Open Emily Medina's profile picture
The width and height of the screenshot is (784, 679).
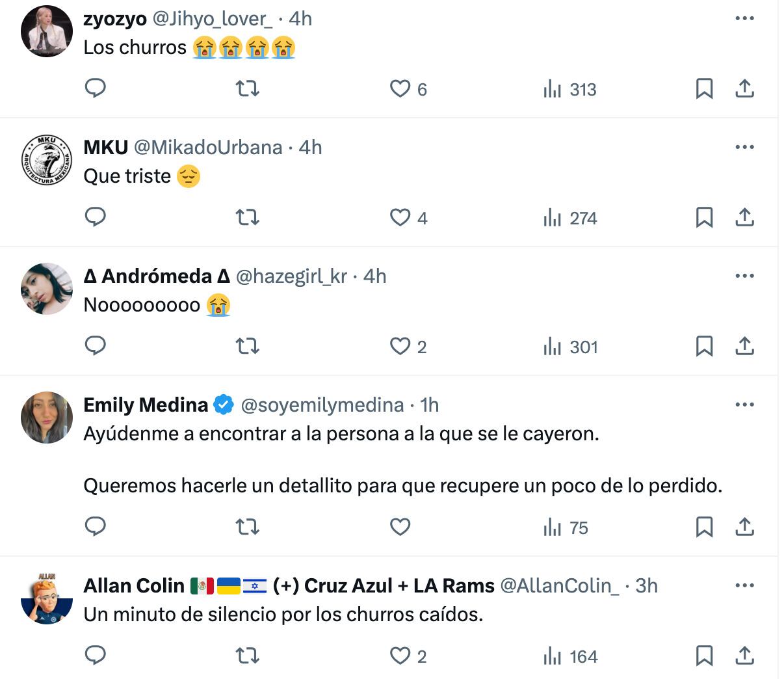[x=46, y=418]
